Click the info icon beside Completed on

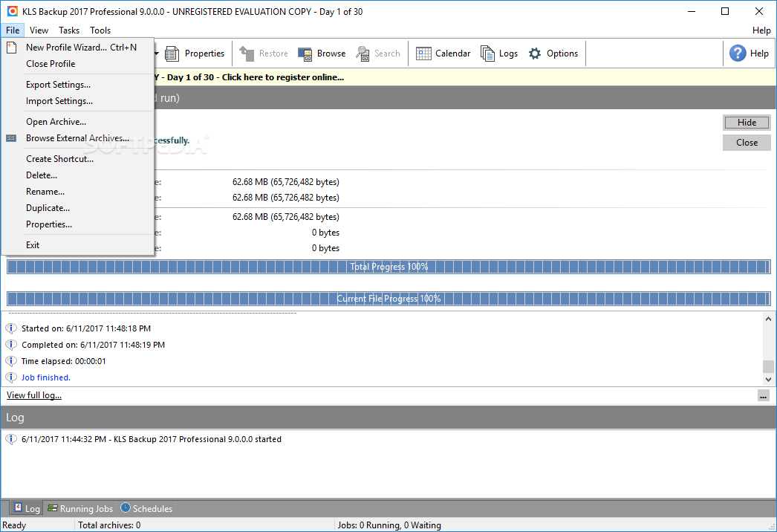tap(11, 345)
